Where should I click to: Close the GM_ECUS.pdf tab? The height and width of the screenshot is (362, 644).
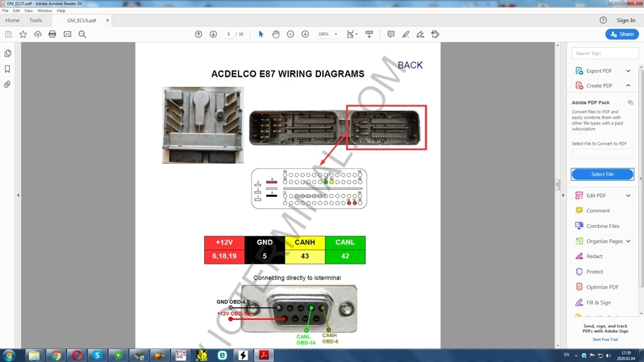tap(108, 20)
